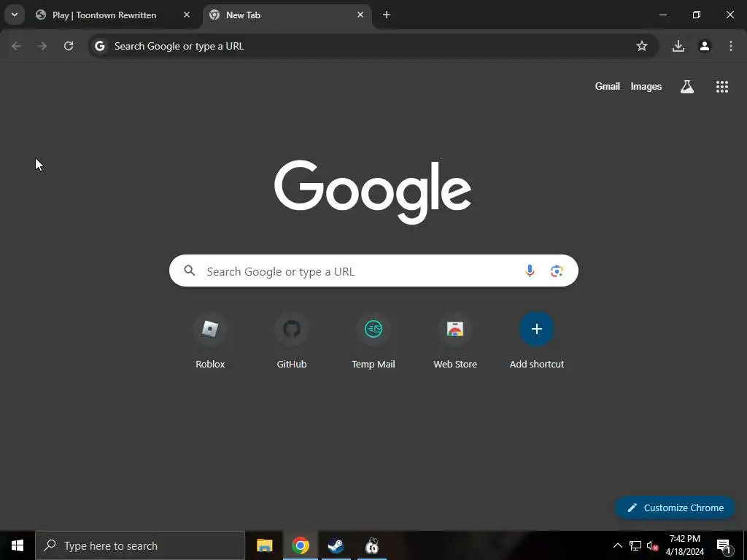Screen dimensions: 747x560
Task: Reload the page
Action: (x=69, y=46)
